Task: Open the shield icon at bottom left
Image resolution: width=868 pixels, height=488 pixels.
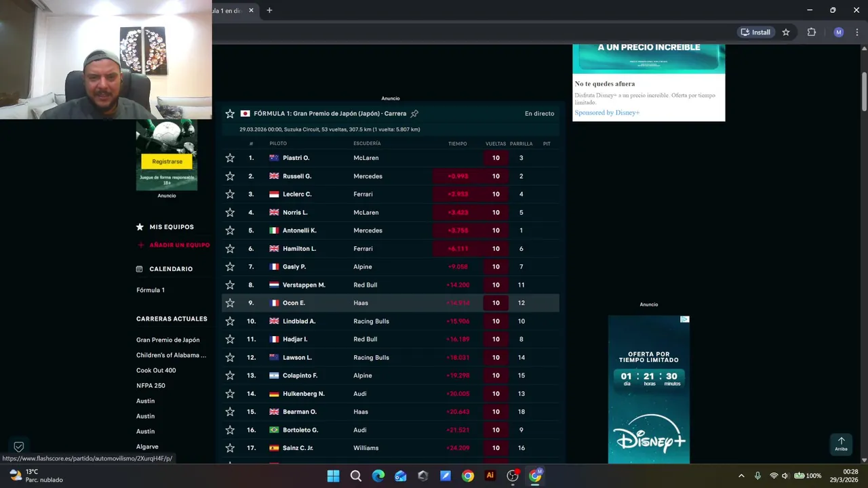Action: (19, 447)
